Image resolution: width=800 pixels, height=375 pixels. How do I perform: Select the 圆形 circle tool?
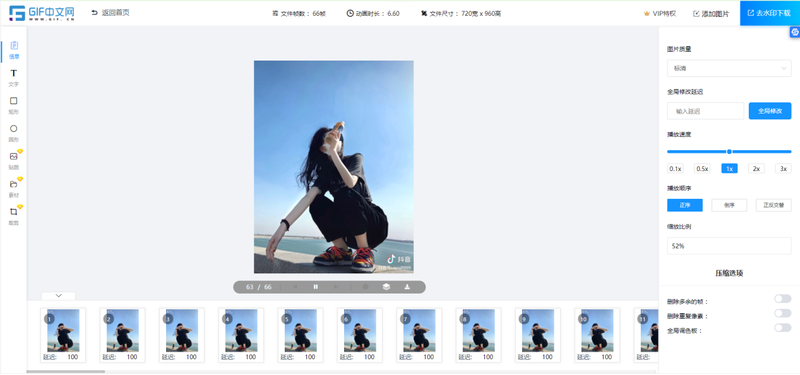[14, 133]
